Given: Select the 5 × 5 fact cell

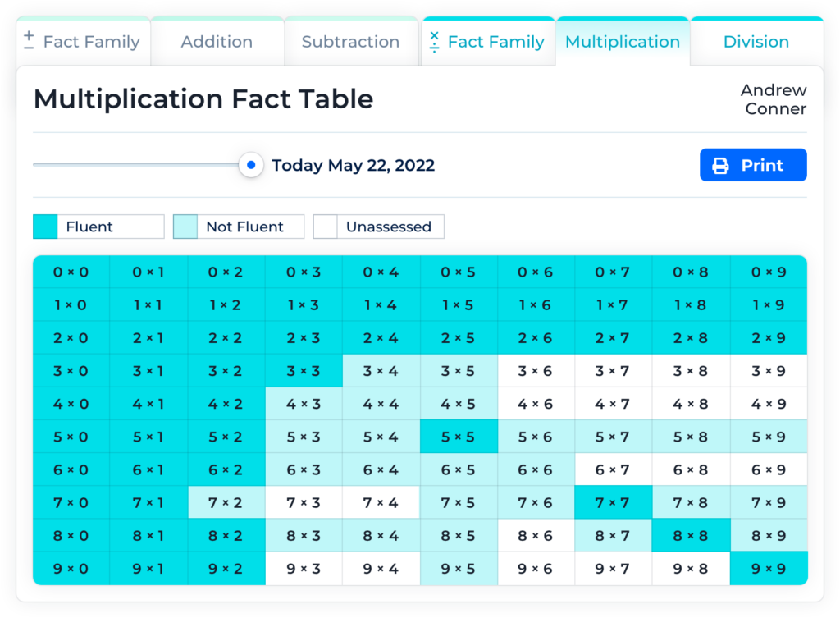Looking at the screenshot, I should 458,437.
